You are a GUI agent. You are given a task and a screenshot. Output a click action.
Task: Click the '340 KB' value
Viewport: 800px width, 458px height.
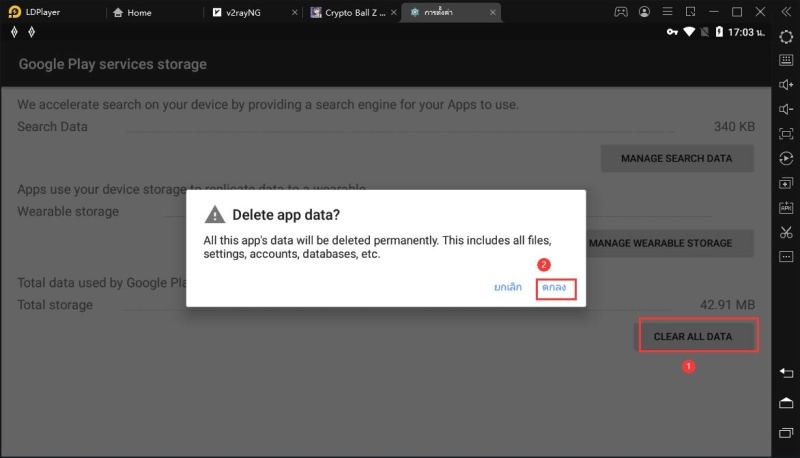[734, 126]
